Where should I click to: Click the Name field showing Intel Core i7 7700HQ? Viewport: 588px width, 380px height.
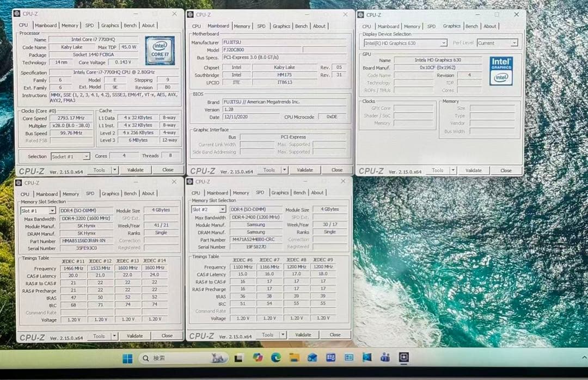pyautogui.click(x=94, y=39)
